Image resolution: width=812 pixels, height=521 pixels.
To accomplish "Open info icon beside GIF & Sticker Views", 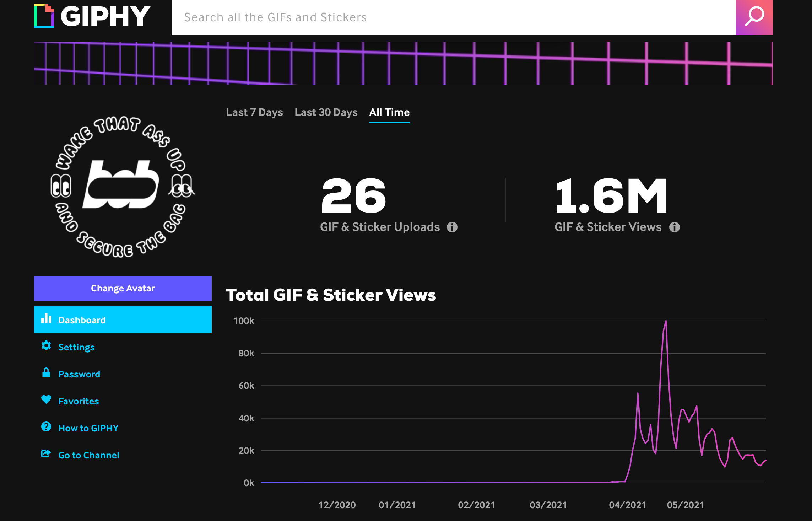I will pos(674,227).
